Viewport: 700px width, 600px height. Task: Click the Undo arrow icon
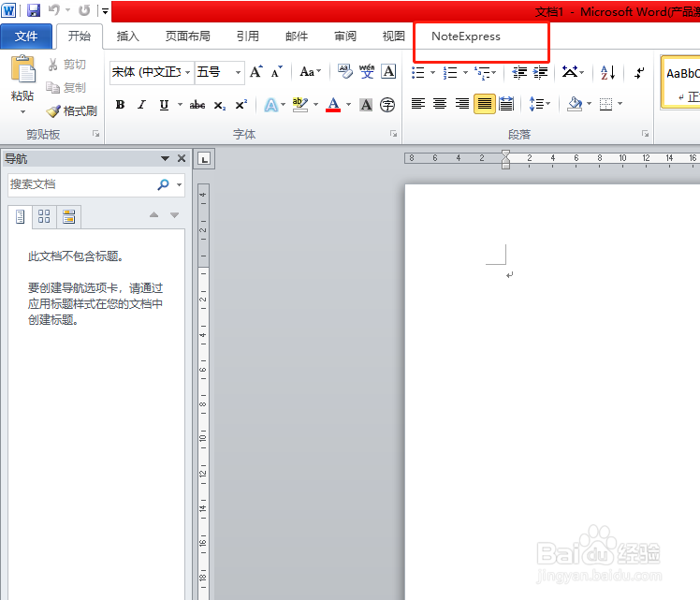tap(54, 9)
